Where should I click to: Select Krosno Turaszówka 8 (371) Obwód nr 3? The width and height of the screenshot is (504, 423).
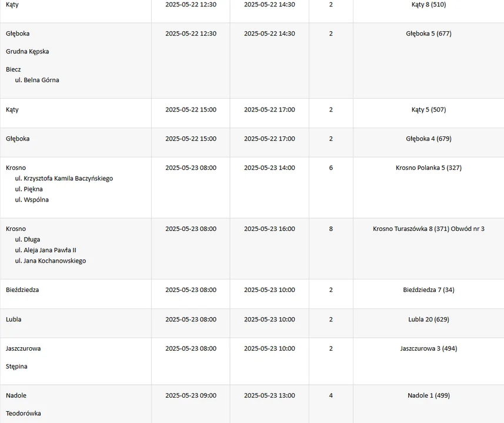pyautogui.click(x=429, y=229)
